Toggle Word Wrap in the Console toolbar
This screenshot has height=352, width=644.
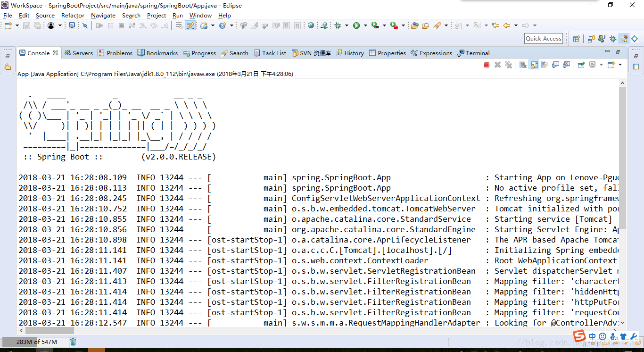pyautogui.click(x=545, y=65)
